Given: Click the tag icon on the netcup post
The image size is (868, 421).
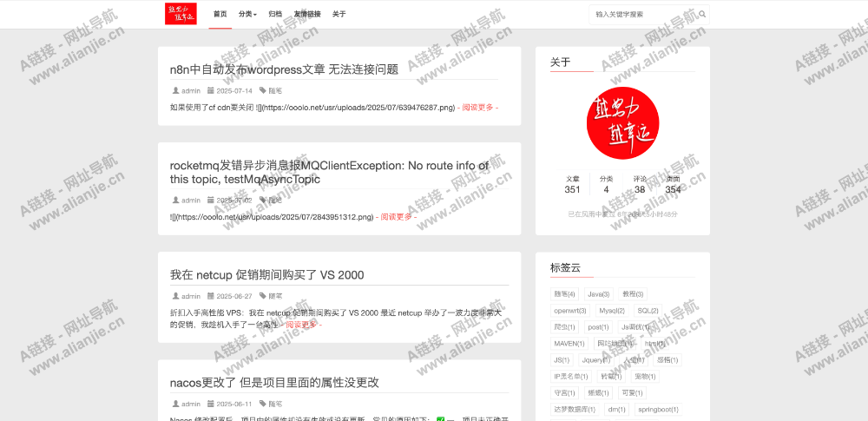Looking at the screenshot, I should click(x=262, y=296).
